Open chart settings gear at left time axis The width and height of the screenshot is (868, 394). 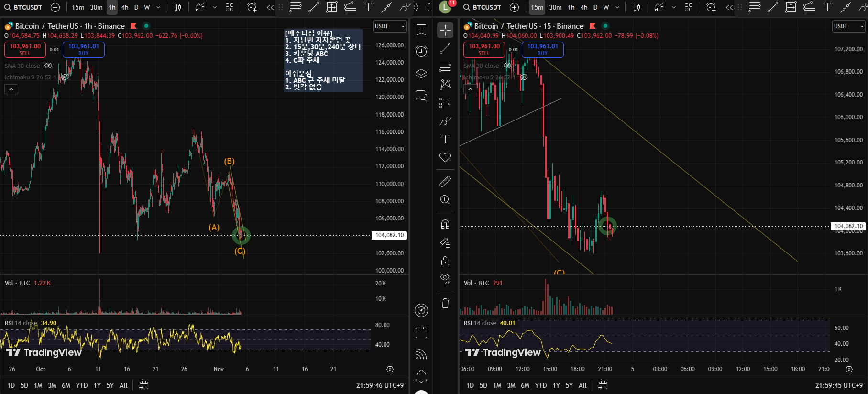390,369
